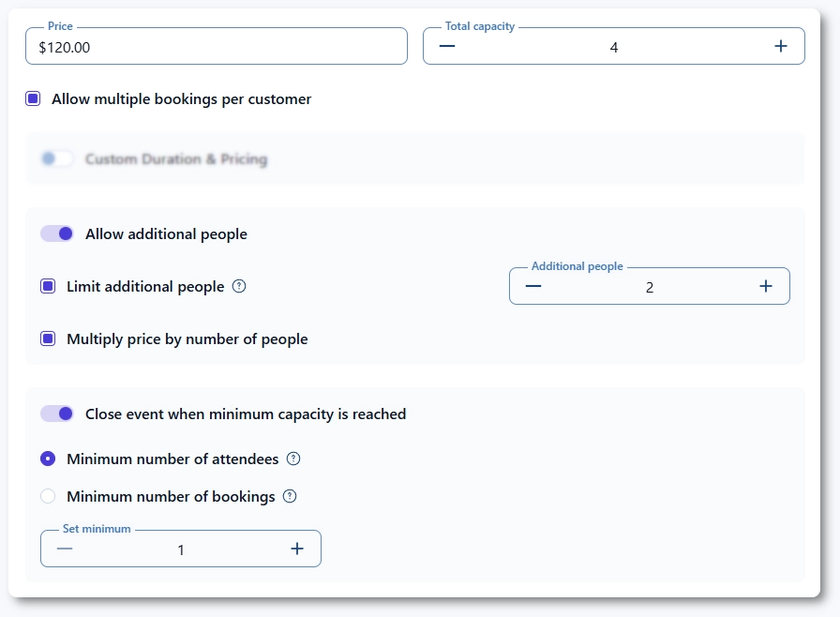Open help icon beside Limit additional people
This screenshot has width=840, height=617.
[x=239, y=287]
